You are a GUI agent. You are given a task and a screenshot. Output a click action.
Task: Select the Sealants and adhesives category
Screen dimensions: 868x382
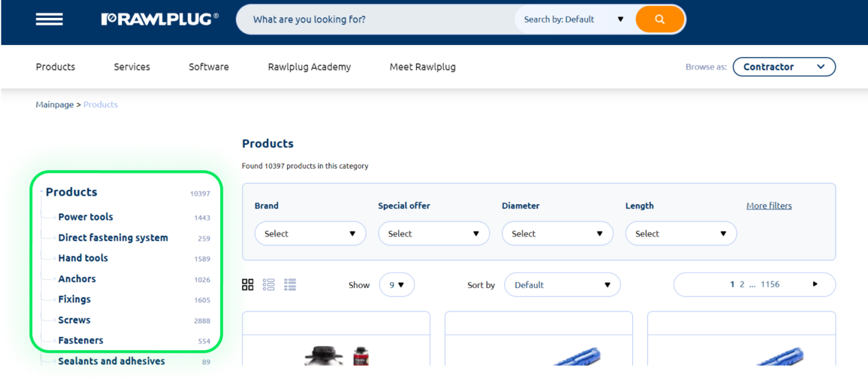(x=111, y=361)
